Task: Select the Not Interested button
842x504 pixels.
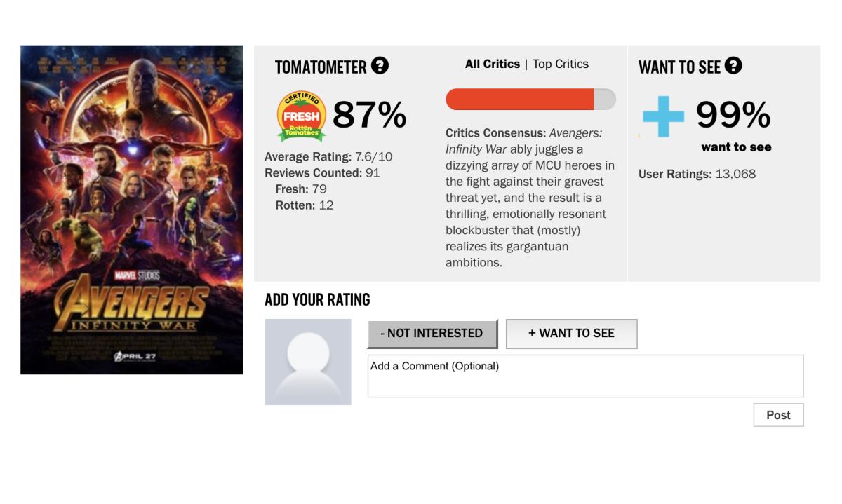Action: 432,334
